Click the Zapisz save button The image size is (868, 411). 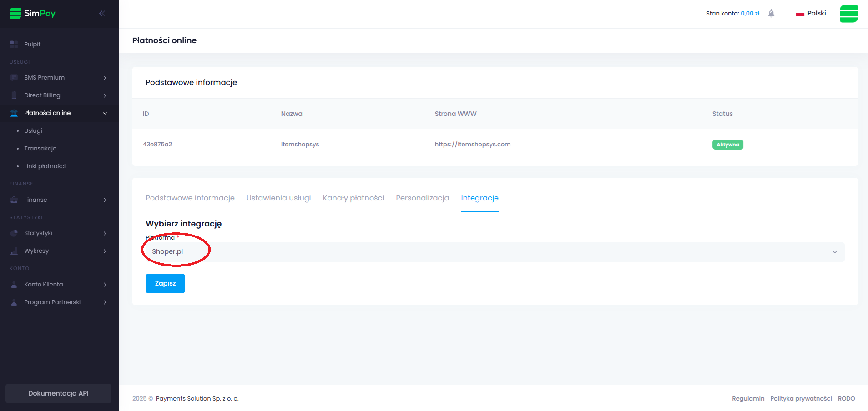(165, 283)
